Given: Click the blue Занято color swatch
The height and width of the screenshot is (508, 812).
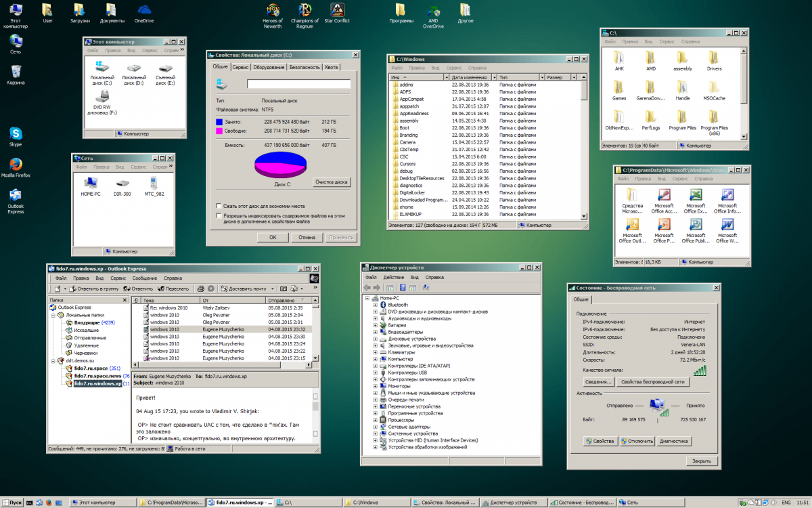Looking at the screenshot, I should [x=220, y=121].
